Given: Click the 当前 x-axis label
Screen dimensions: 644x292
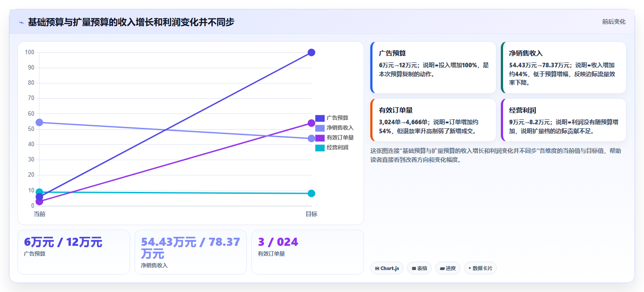Looking at the screenshot, I should 39,214.
